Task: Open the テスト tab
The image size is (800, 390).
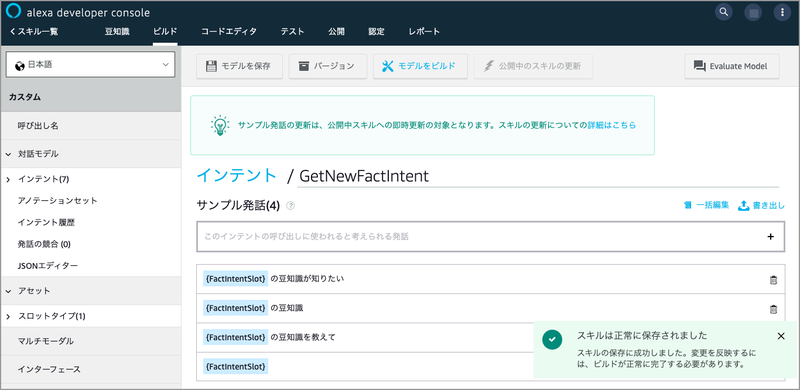Action: click(x=292, y=32)
